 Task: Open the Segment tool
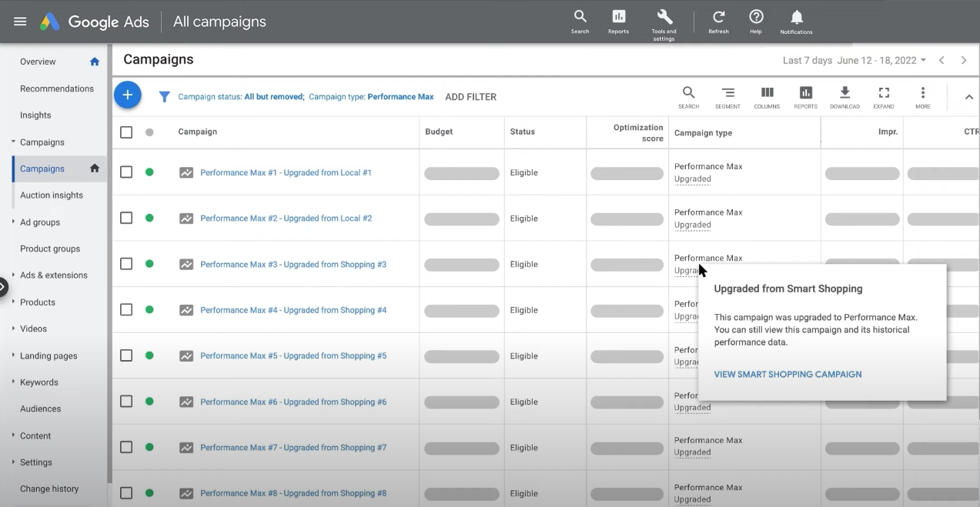(x=727, y=97)
